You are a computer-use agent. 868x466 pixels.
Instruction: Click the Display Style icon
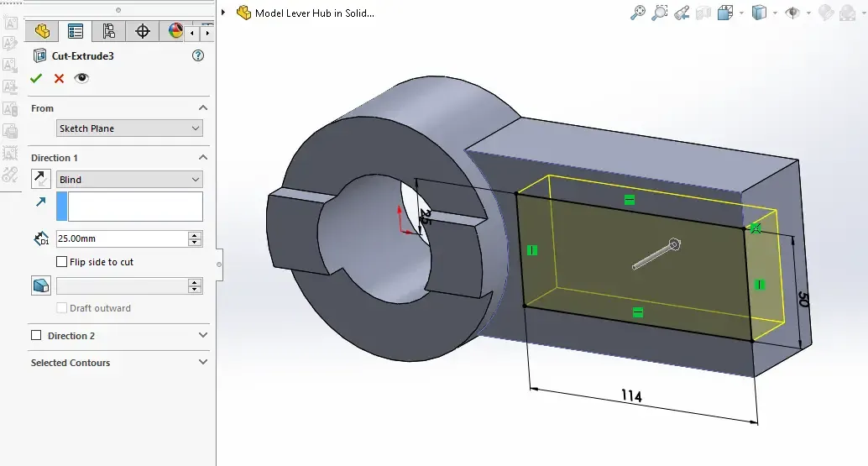(759, 13)
